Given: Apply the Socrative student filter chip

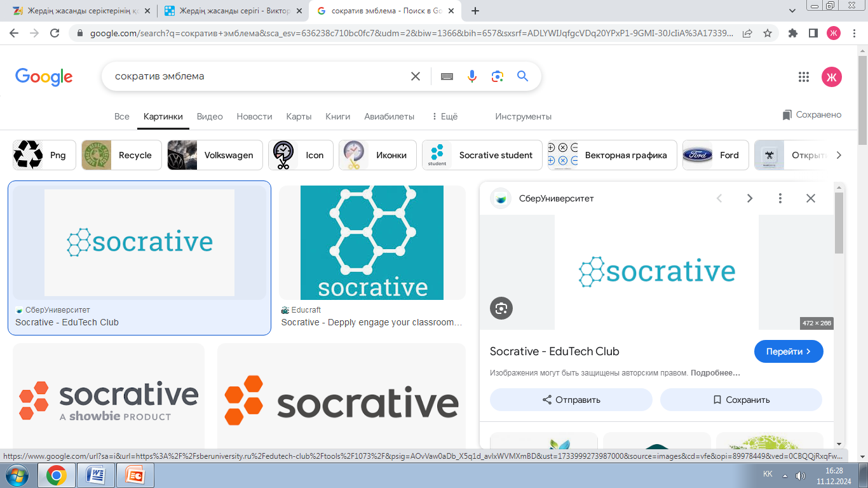Looking at the screenshot, I should 482,155.
